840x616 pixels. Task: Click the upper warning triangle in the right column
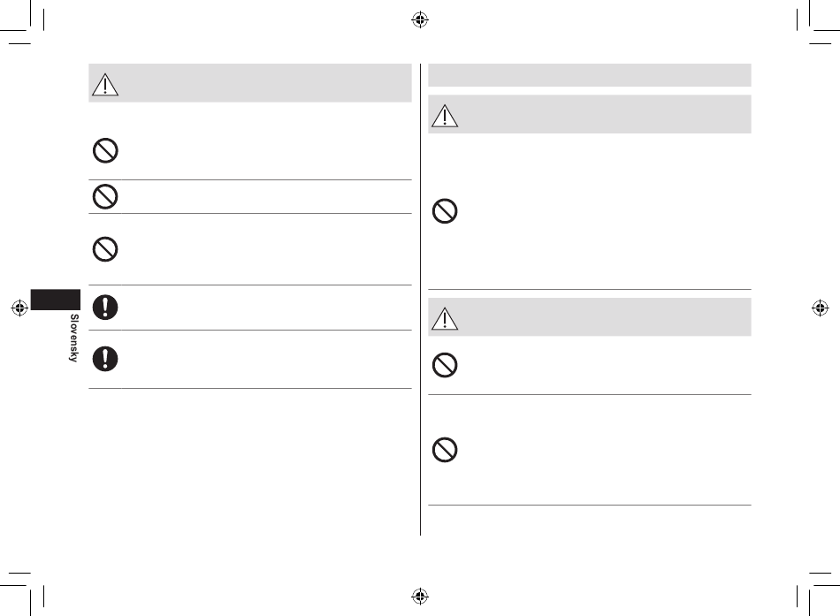coord(445,116)
